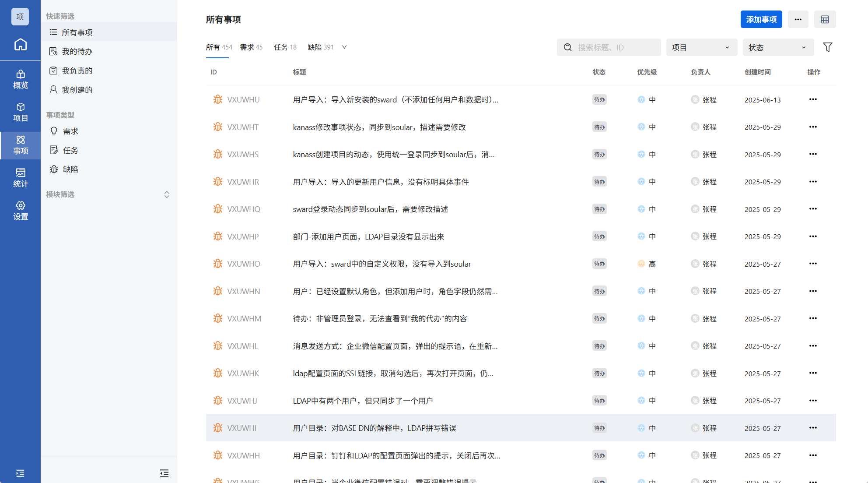The width and height of the screenshot is (868, 483).
Task: Collapse the filter side panel
Action: (164, 473)
